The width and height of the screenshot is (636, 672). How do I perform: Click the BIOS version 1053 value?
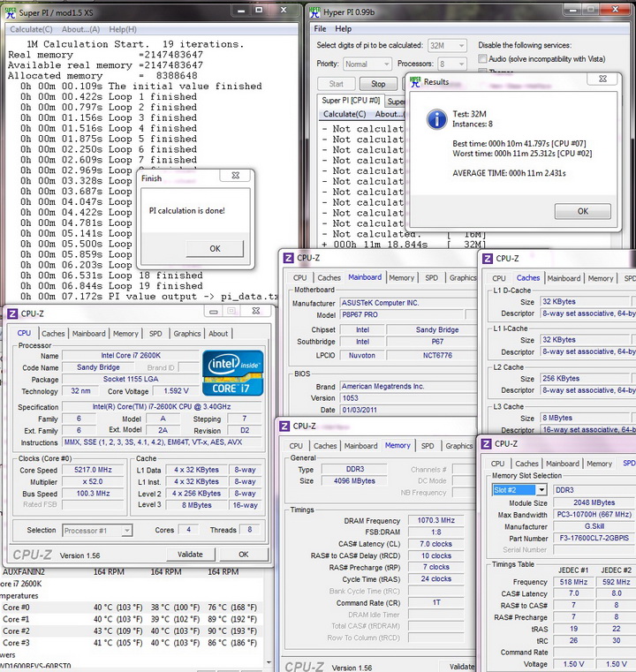tap(408, 398)
